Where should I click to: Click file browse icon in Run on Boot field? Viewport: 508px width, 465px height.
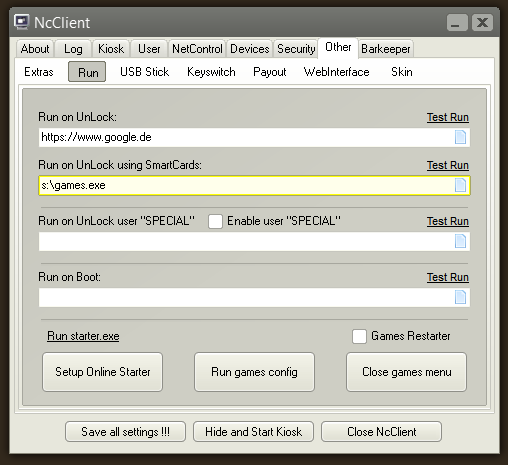460,297
